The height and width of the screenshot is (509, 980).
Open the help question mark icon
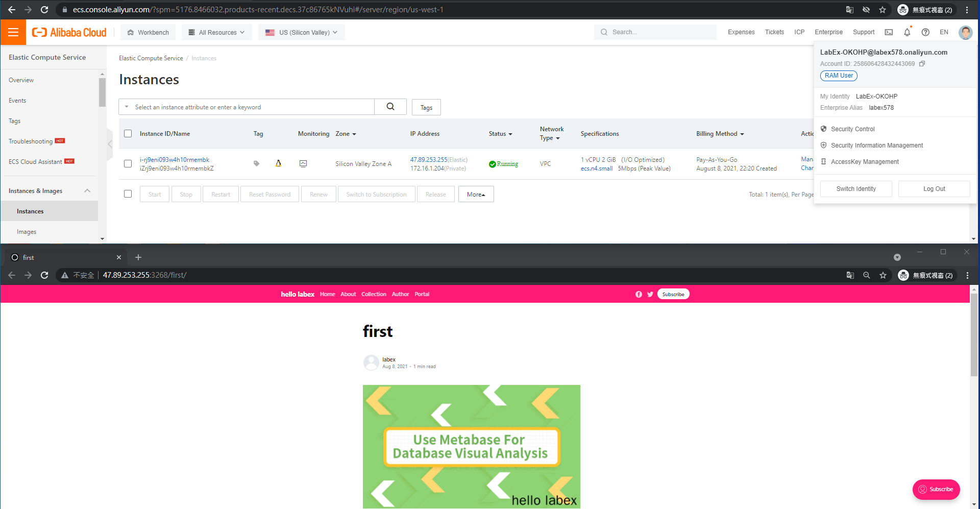[x=925, y=32]
